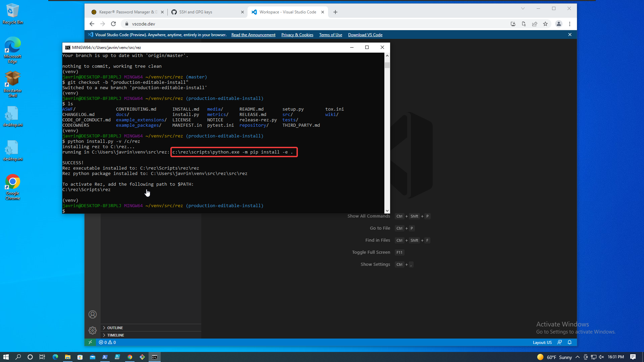Click the Chrome profile avatar icon

pyautogui.click(x=558, y=24)
